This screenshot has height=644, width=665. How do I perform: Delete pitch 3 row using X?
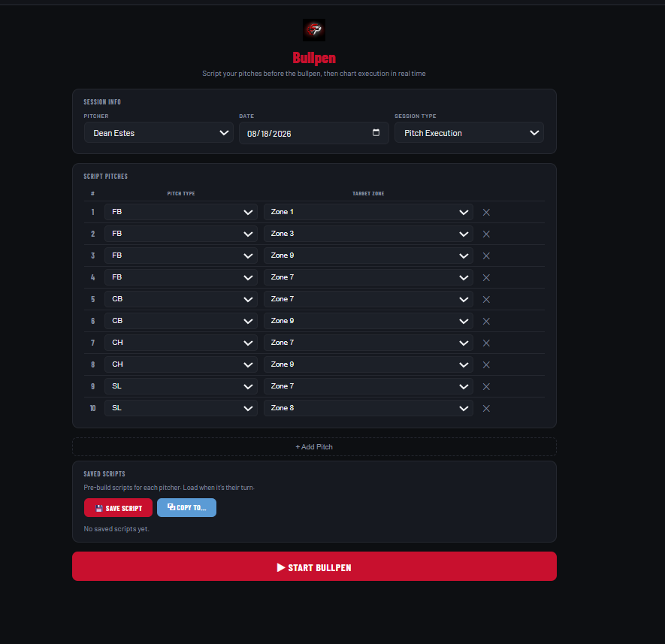[486, 255]
